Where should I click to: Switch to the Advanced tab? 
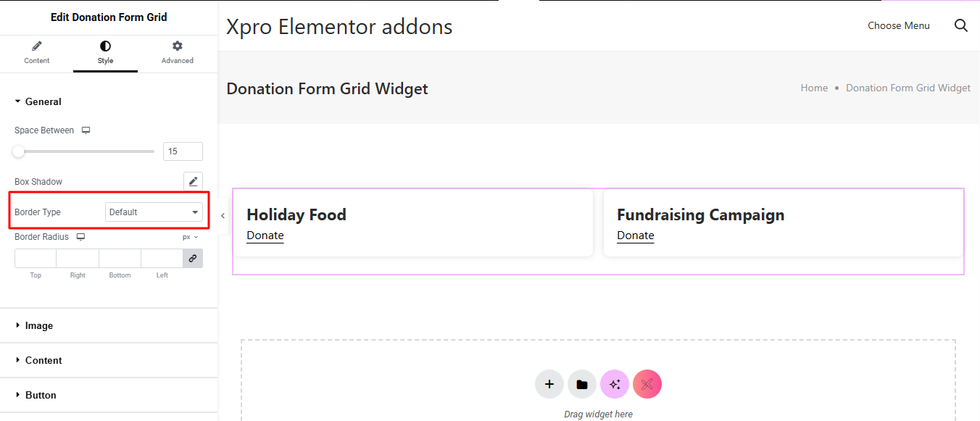click(x=177, y=53)
